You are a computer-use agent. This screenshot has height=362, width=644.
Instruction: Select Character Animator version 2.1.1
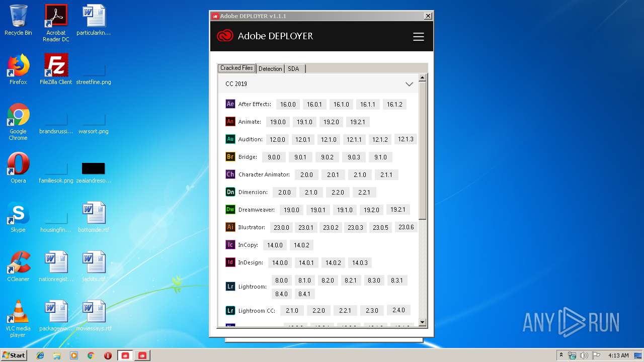[386, 174]
